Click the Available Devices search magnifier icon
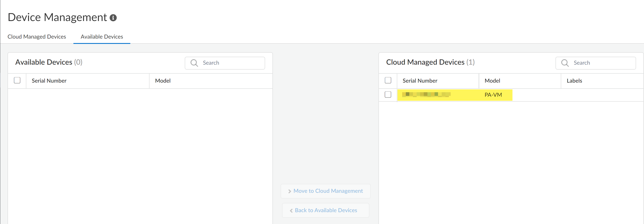The height and width of the screenshot is (224, 644). coord(194,63)
